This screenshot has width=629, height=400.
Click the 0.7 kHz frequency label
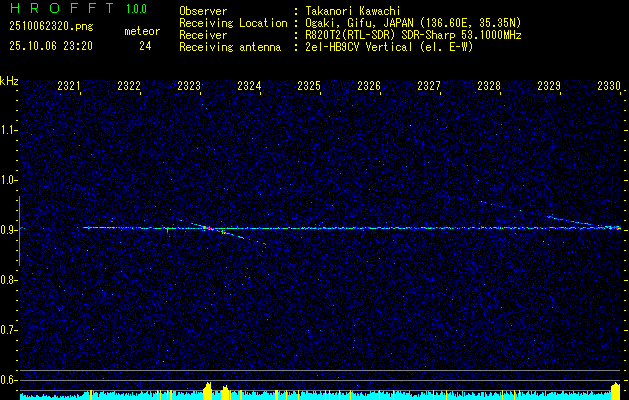click(8, 330)
